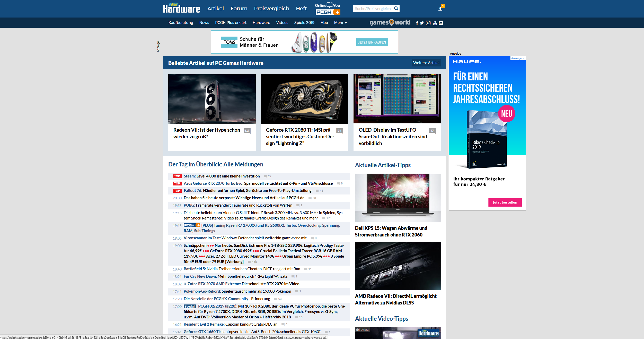Image resolution: width=644 pixels, height=339 pixels.
Task: Open the Pokémon-Go-Rekord news link
Action: coord(237,291)
